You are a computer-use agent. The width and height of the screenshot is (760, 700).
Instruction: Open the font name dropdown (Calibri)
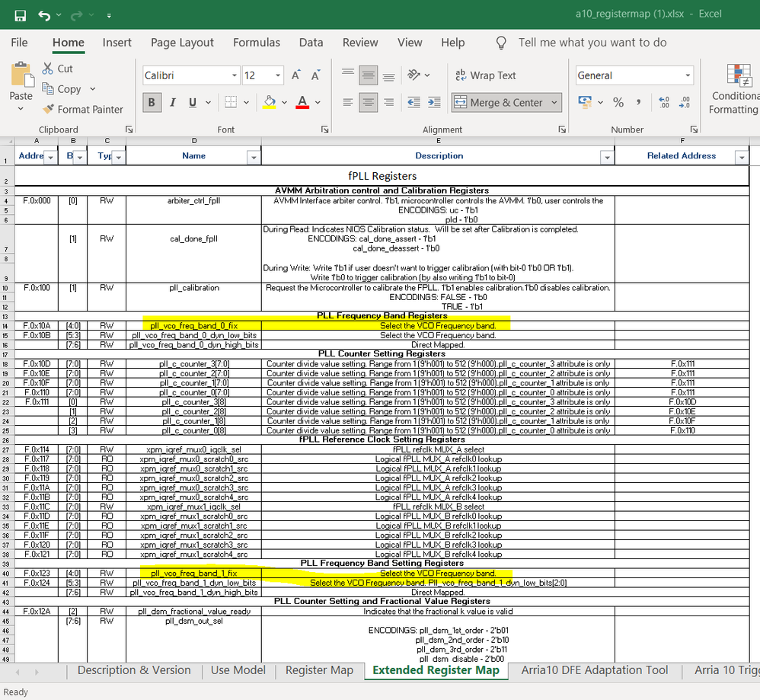(235, 75)
